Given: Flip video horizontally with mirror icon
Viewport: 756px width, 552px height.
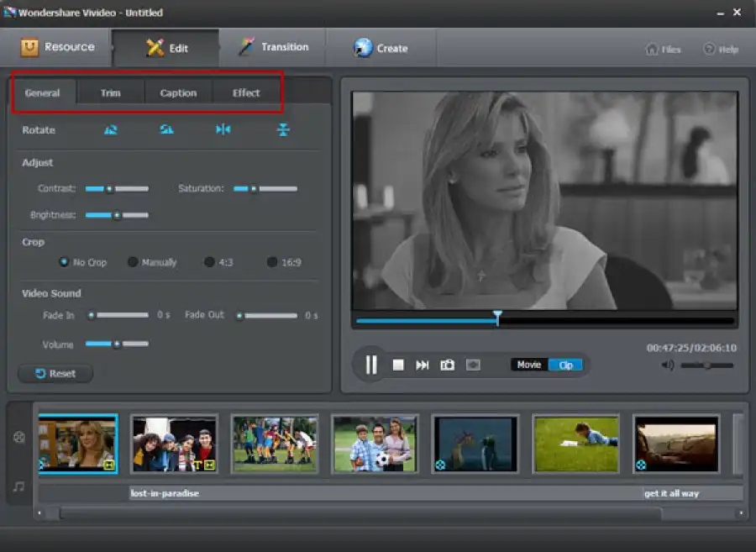Looking at the screenshot, I should click(x=223, y=129).
